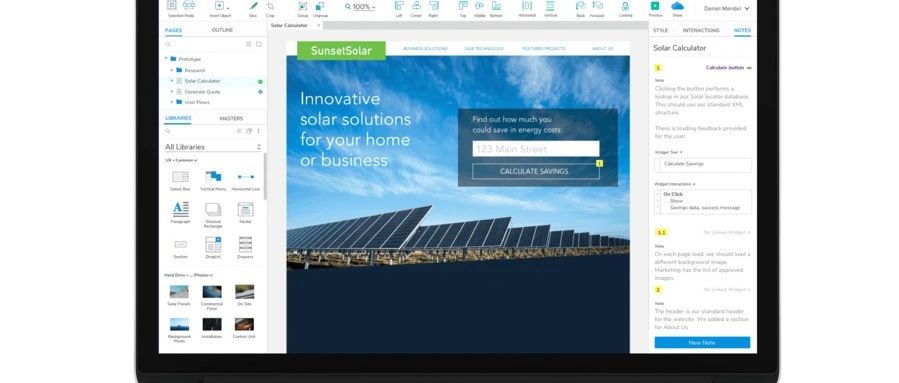Viewport: 899px width, 383px height.
Task: Distribute widgets Horizontally
Action: [x=526, y=8]
